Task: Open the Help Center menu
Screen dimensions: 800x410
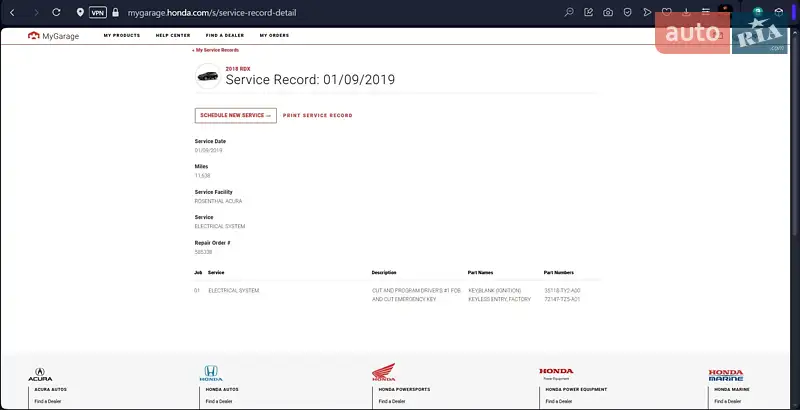Action: point(173,35)
